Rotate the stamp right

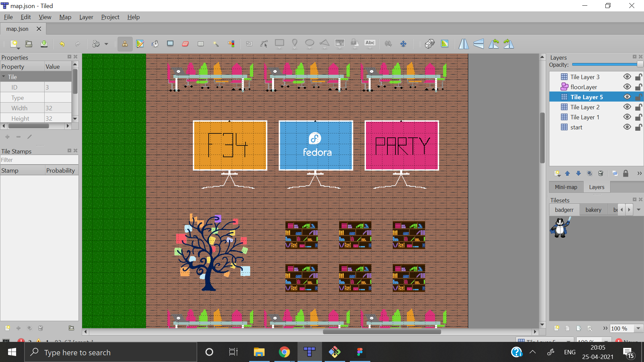(x=509, y=44)
